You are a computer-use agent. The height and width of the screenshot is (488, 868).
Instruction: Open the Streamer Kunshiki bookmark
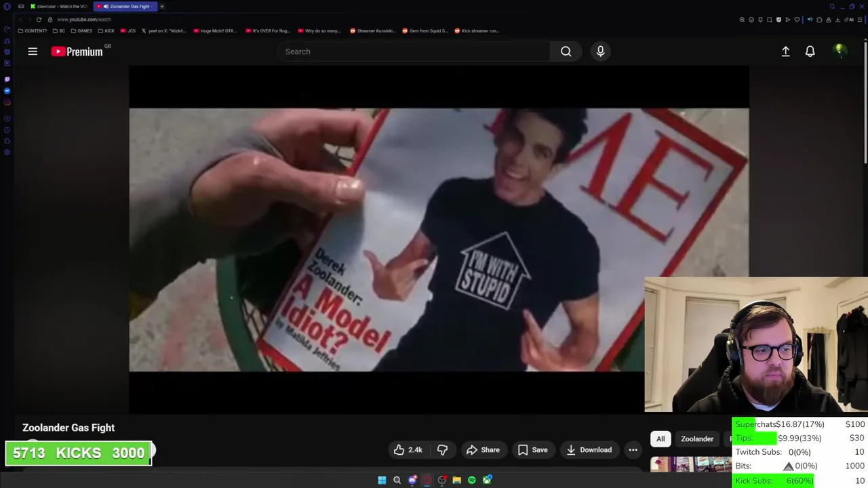coord(372,30)
